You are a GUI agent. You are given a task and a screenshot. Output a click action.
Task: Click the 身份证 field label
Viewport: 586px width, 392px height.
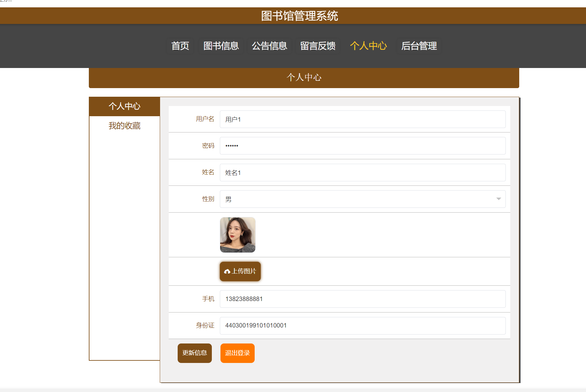coord(205,325)
